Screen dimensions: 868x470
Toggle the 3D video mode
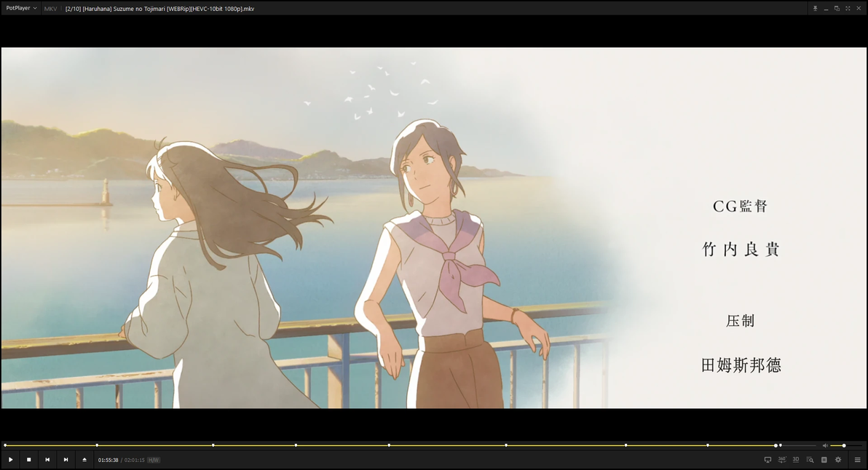click(795, 460)
